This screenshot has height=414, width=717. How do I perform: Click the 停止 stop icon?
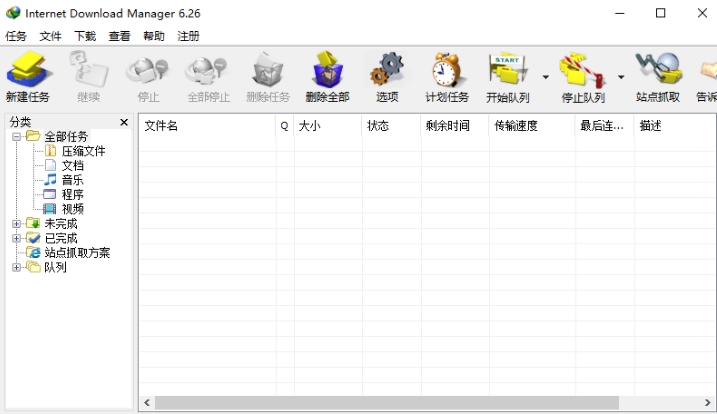click(148, 71)
